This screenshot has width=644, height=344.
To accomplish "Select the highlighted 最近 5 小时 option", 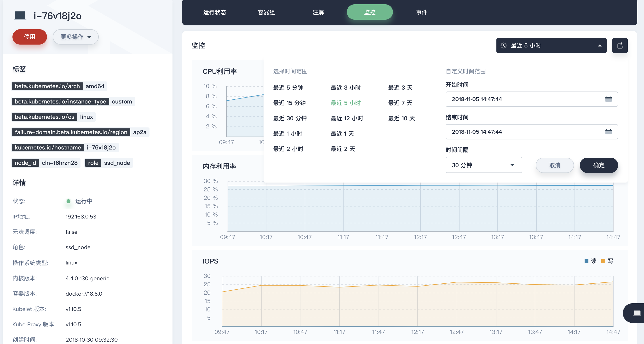I will tap(345, 103).
